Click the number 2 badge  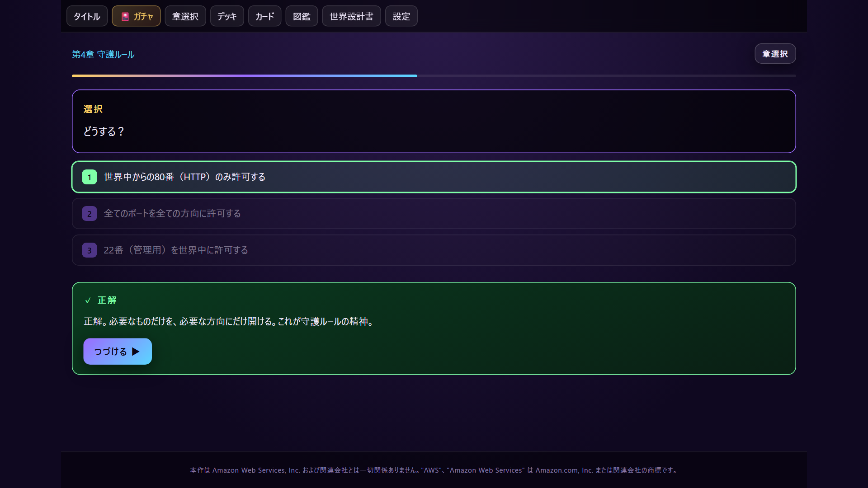pyautogui.click(x=90, y=214)
